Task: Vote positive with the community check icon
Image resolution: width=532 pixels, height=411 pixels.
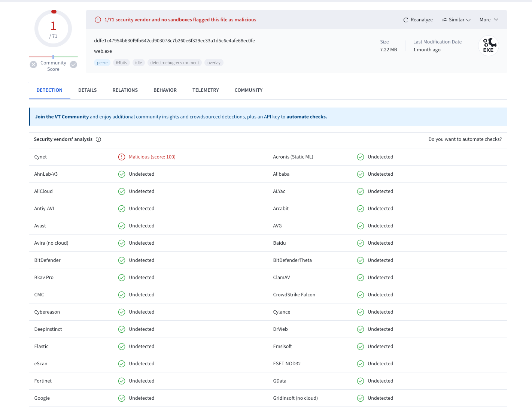Action: tap(74, 64)
